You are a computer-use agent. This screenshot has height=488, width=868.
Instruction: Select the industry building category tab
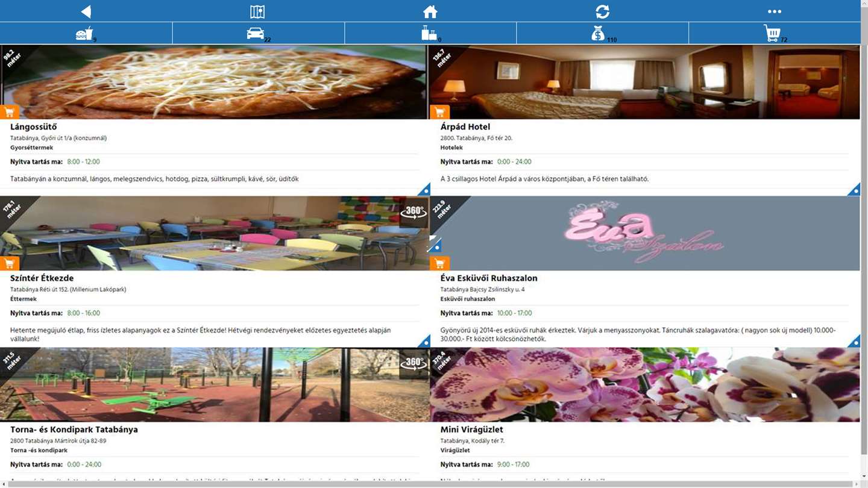tap(430, 33)
